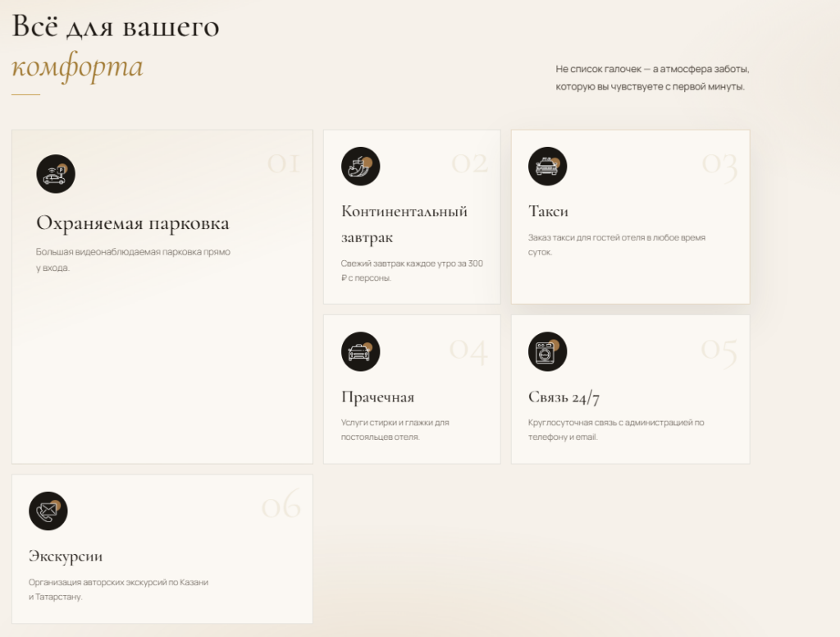Click the description about видеонаблюдаемая парковка

133,259
